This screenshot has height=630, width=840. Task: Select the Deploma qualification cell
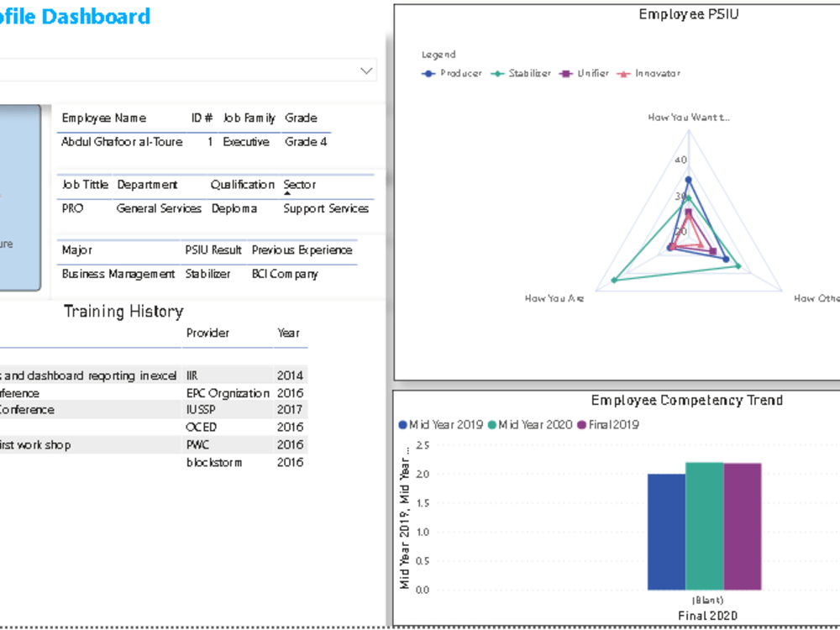(x=234, y=208)
